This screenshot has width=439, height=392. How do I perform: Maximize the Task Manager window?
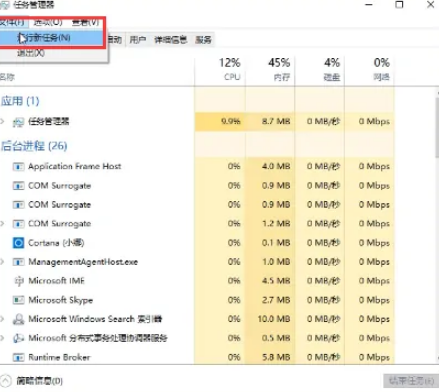(x=399, y=5)
